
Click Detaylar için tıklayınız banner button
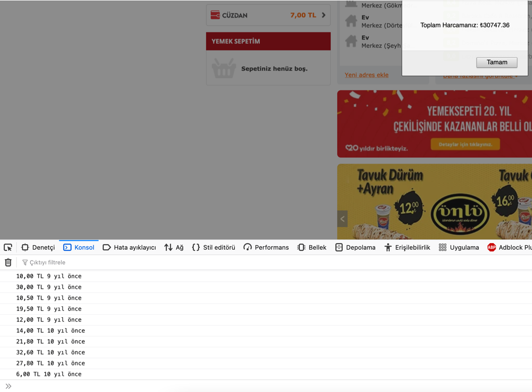[465, 144]
